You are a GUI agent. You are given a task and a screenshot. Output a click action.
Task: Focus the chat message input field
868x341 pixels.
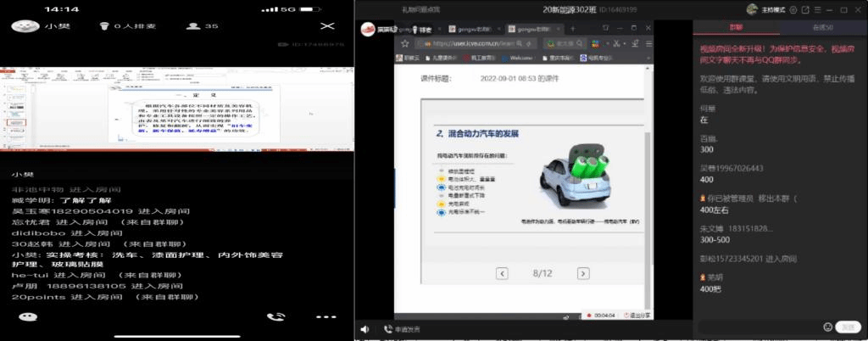tap(759, 327)
